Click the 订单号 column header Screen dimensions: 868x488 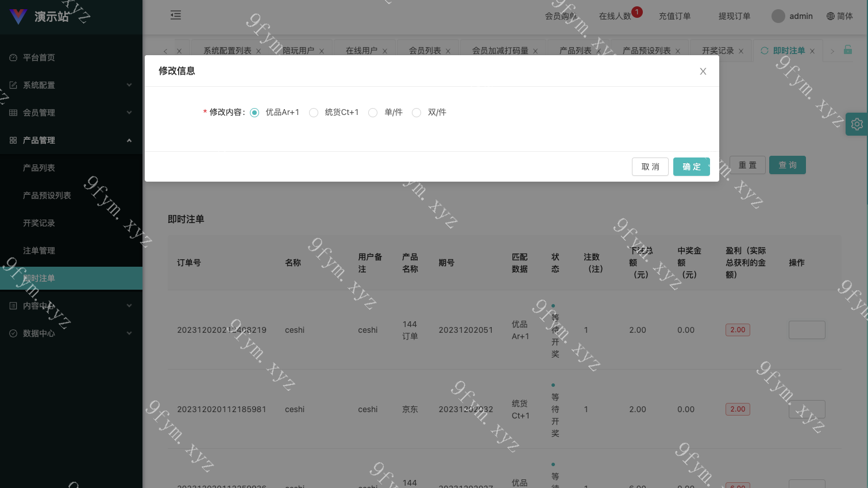(x=189, y=263)
